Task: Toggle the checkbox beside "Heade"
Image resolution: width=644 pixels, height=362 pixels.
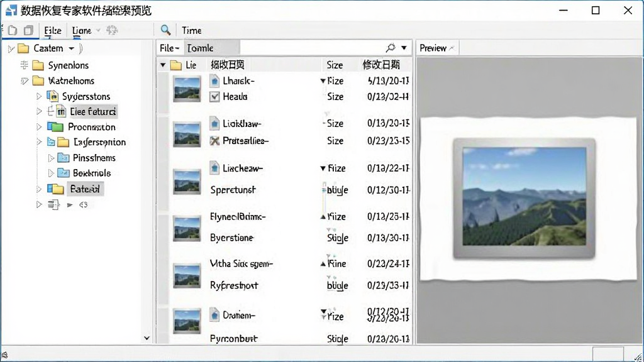Action: (214, 97)
